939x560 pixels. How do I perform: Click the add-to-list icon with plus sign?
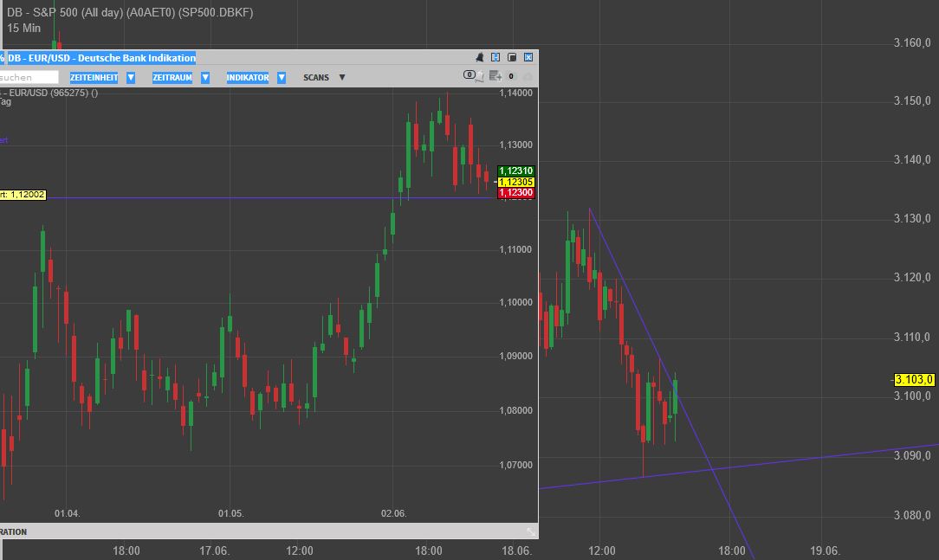495,75
